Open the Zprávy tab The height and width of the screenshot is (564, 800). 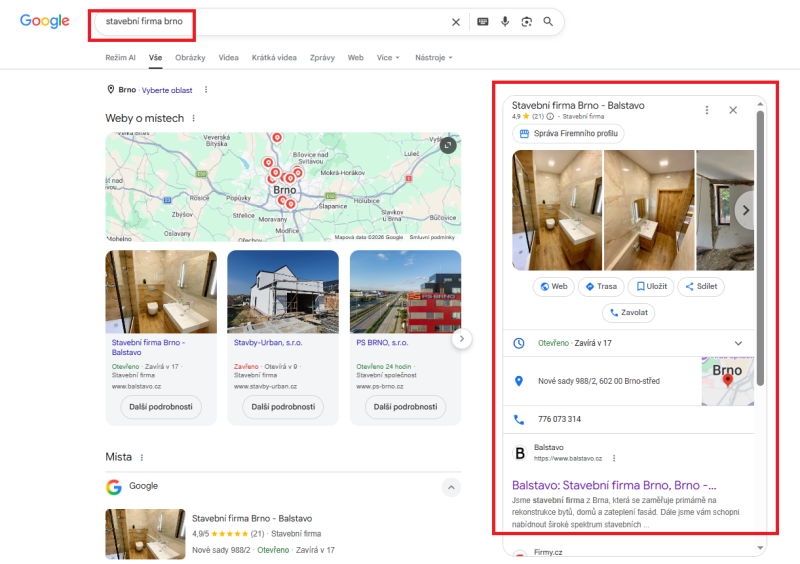coord(322,58)
